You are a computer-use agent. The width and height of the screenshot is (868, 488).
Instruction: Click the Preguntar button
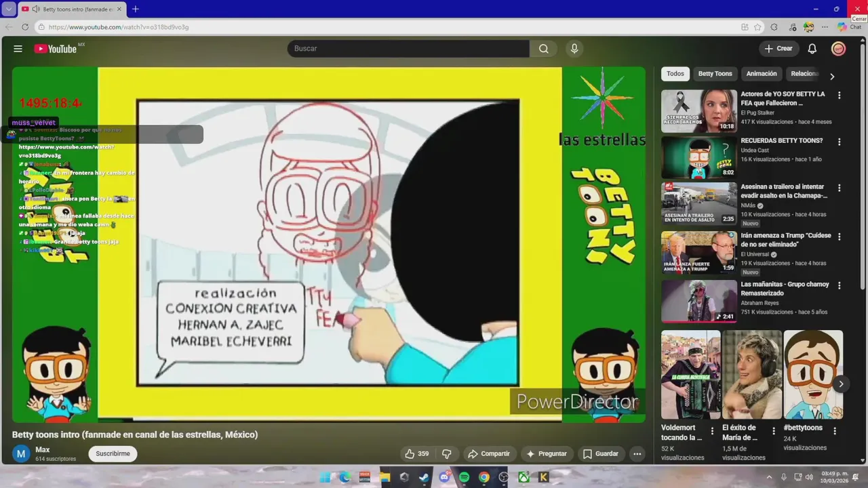[547, 454]
